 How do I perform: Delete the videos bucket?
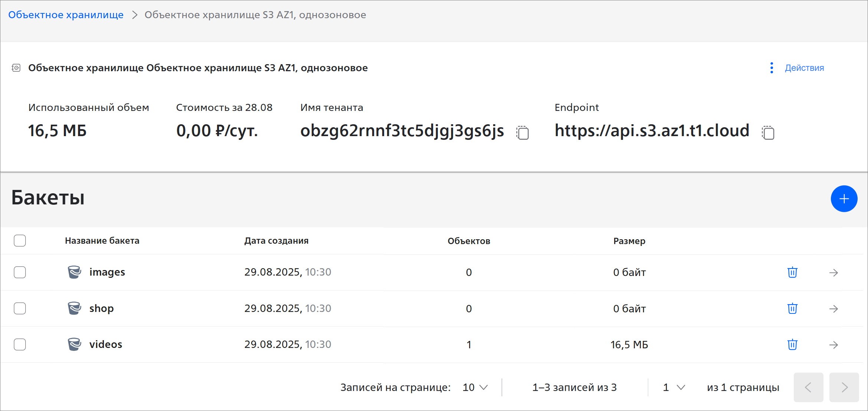[x=792, y=344]
